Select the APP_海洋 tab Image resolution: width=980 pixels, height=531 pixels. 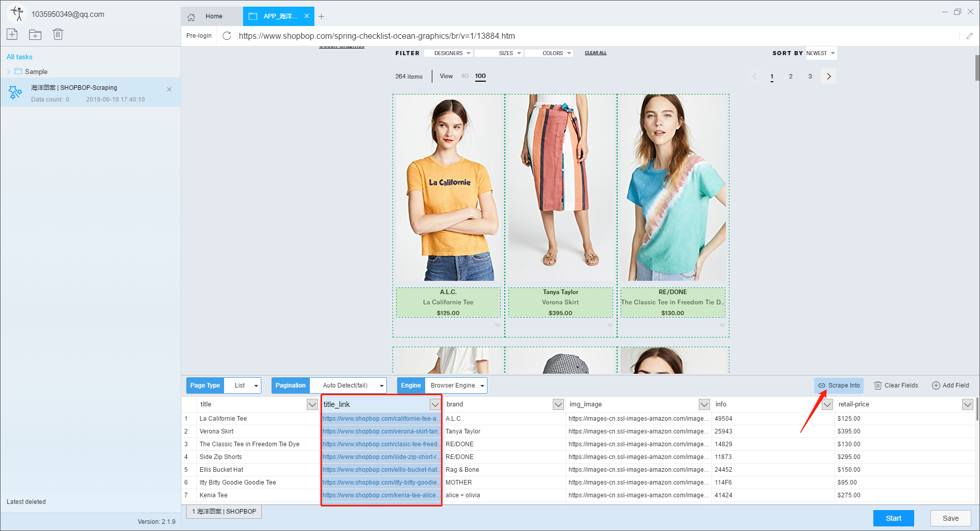tap(278, 16)
